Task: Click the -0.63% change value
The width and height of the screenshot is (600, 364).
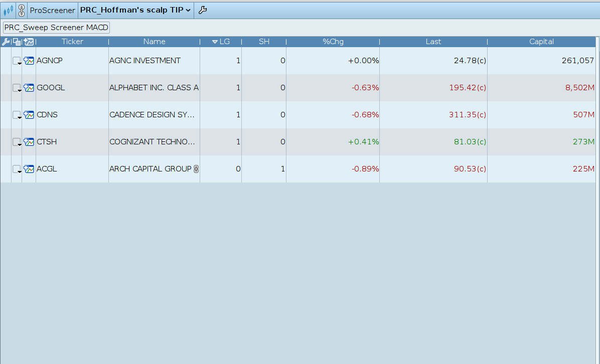Action: click(365, 88)
